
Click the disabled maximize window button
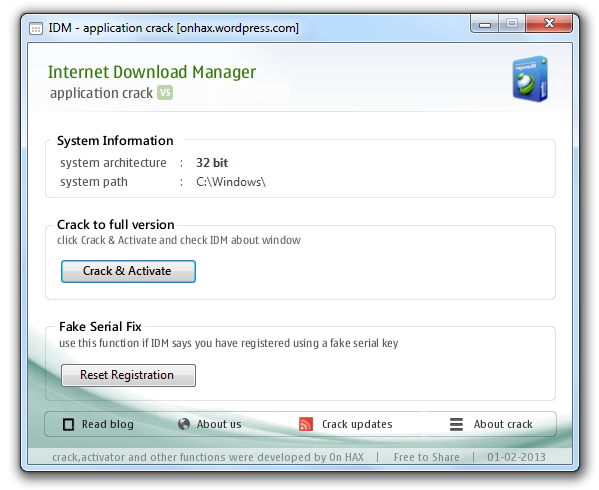tap(512, 24)
